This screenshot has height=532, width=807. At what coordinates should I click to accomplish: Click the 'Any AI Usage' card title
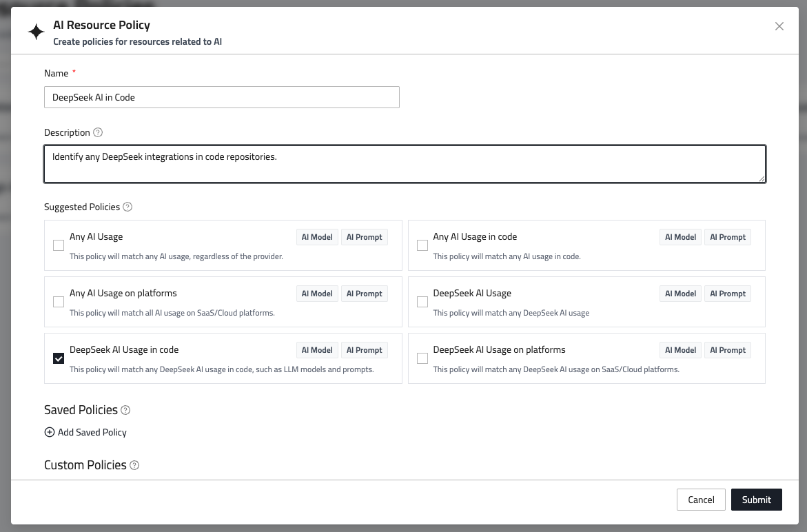point(96,236)
